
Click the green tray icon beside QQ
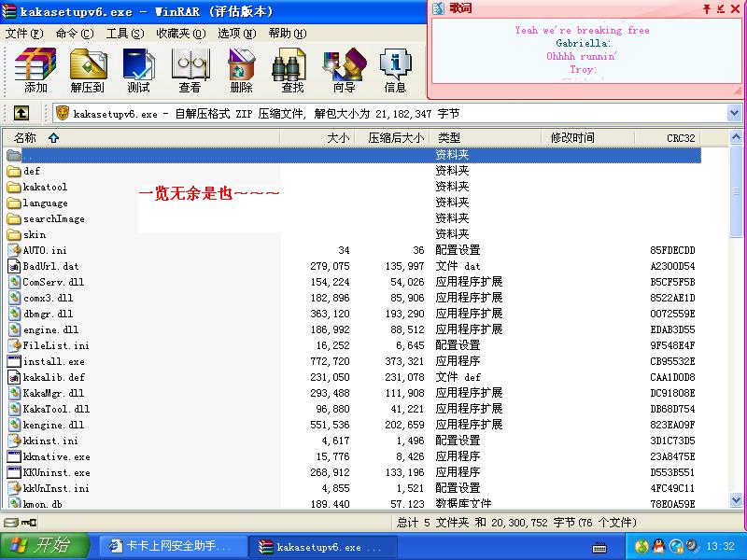click(641, 546)
